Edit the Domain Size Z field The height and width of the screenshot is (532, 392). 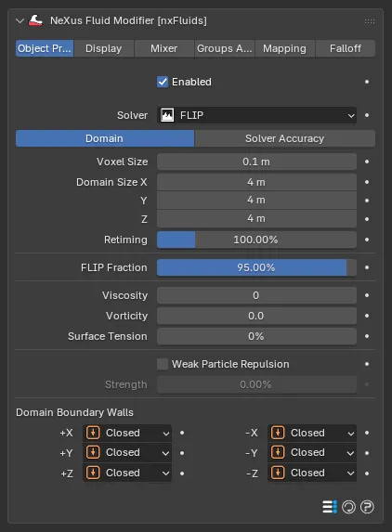coord(256,219)
